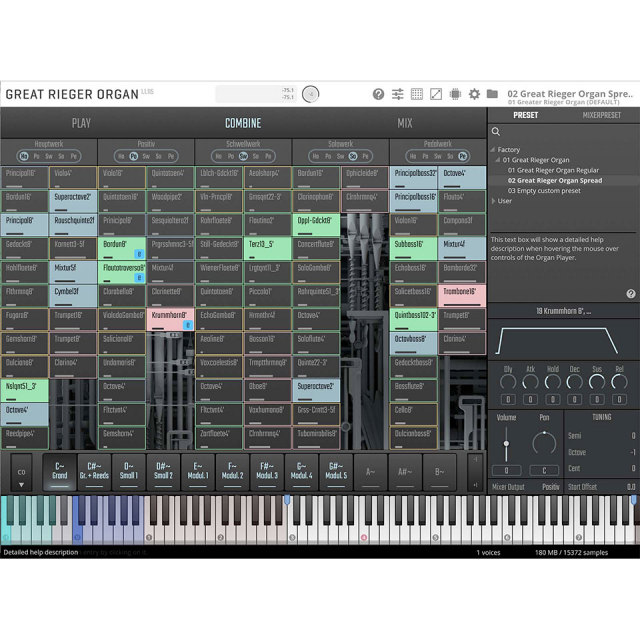Expand the User preset folder

coord(492,200)
